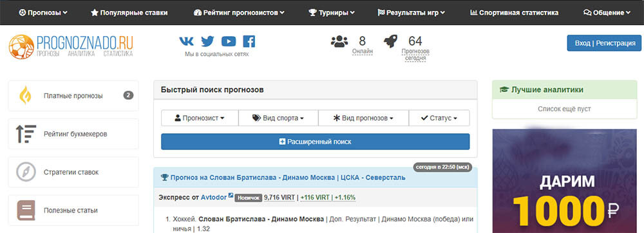Image resolution: width=644 pixels, height=233 pixels.
Task: Click the star icon of Популярные ставки
Action: (94, 13)
